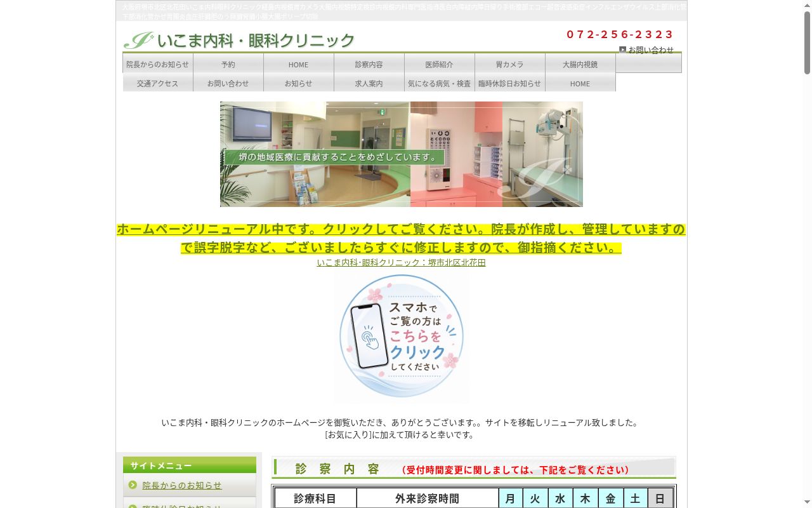This screenshot has height=508, width=812.
Task: Click お問い合わせ link under the phone number
Action: 651,50
